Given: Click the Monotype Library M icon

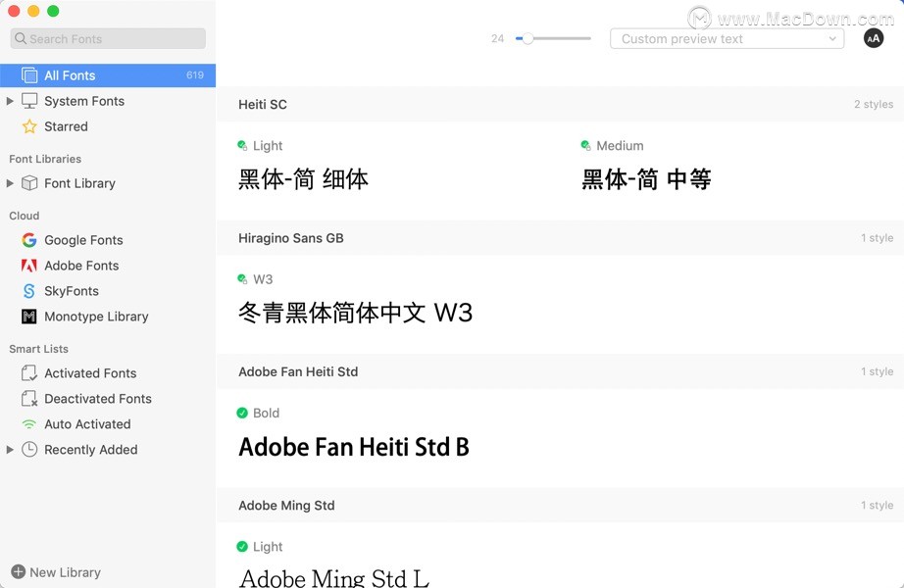Looking at the screenshot, I should click(29, 316).
